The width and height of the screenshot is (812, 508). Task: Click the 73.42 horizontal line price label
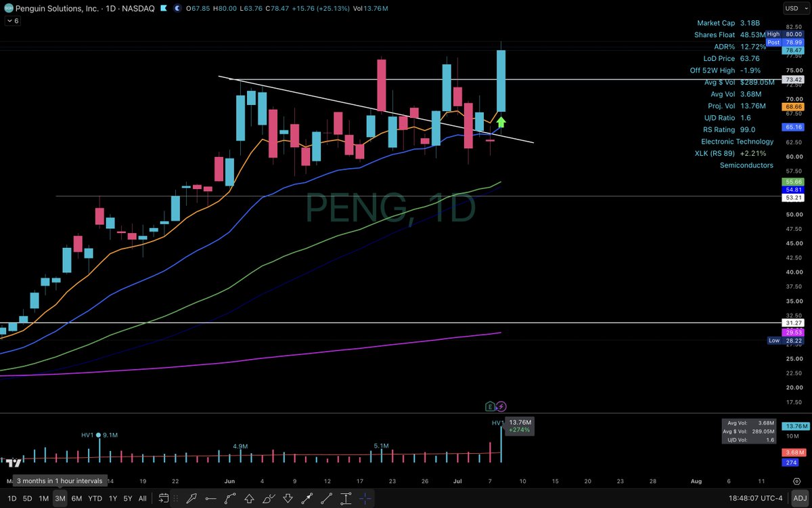click(x=794, y=79)
